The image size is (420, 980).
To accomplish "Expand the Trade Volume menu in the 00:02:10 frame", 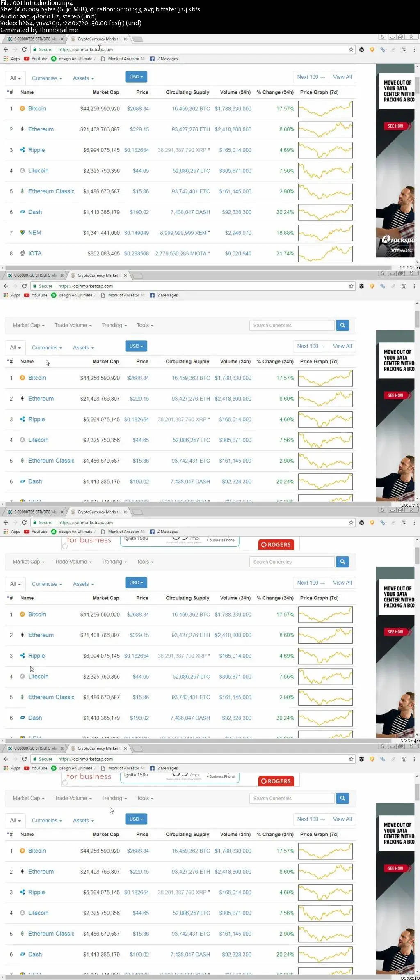I will coord(73,798).
